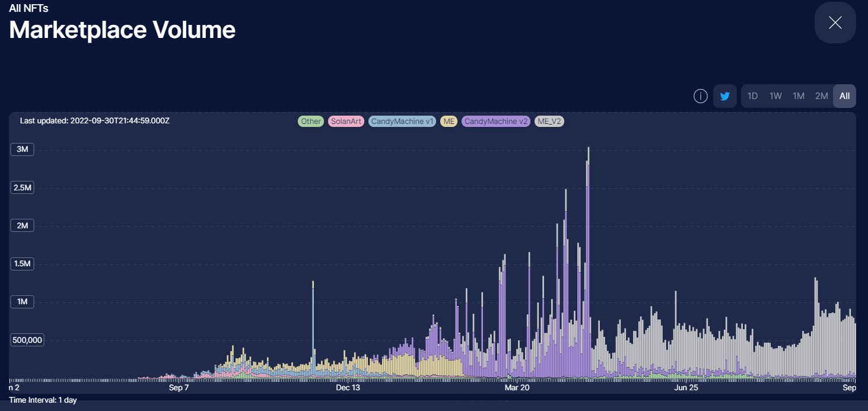Click the Sep 7 x-axis date label
Screen dimensions: 868x411
[179, 388]
